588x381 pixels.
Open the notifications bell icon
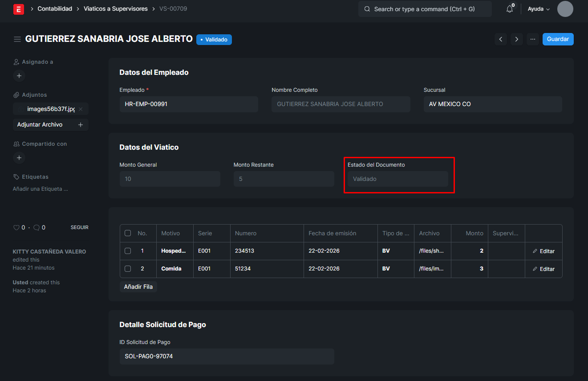(x=510, y=9)
